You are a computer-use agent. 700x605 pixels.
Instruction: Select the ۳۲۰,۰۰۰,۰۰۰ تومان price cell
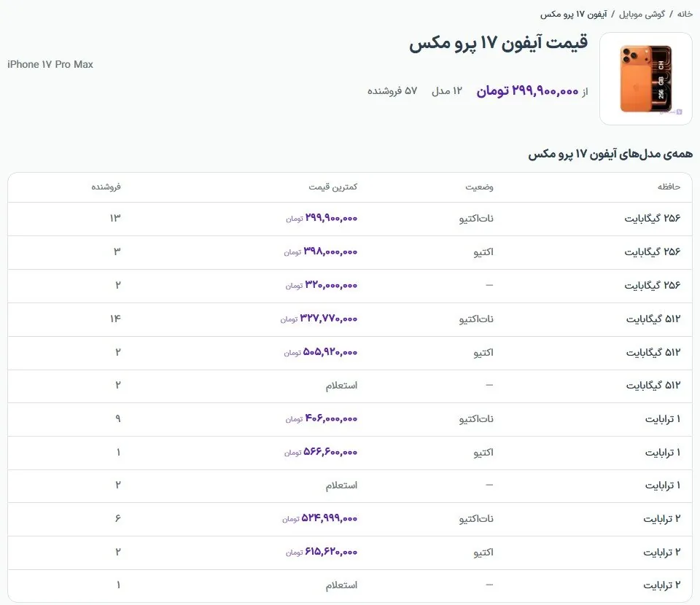tap(322, 285)
